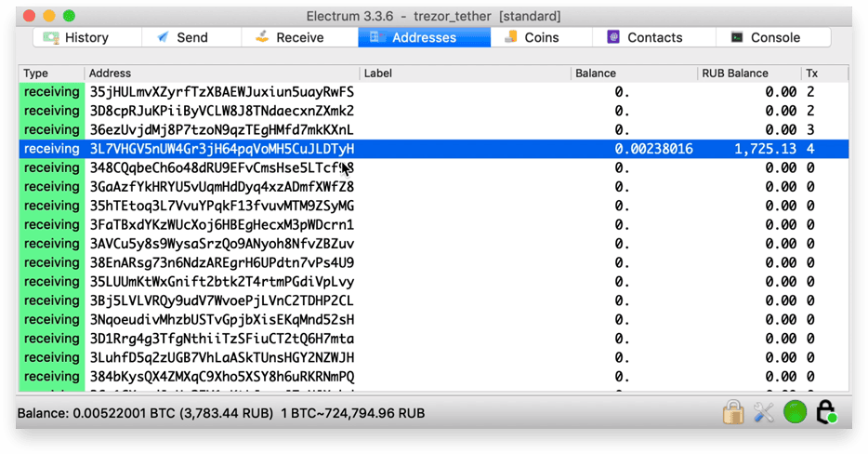Viewport: 868px width, 454px height.
Task: Click the password lock icon in status bar
Action: [x=733, y=412]
